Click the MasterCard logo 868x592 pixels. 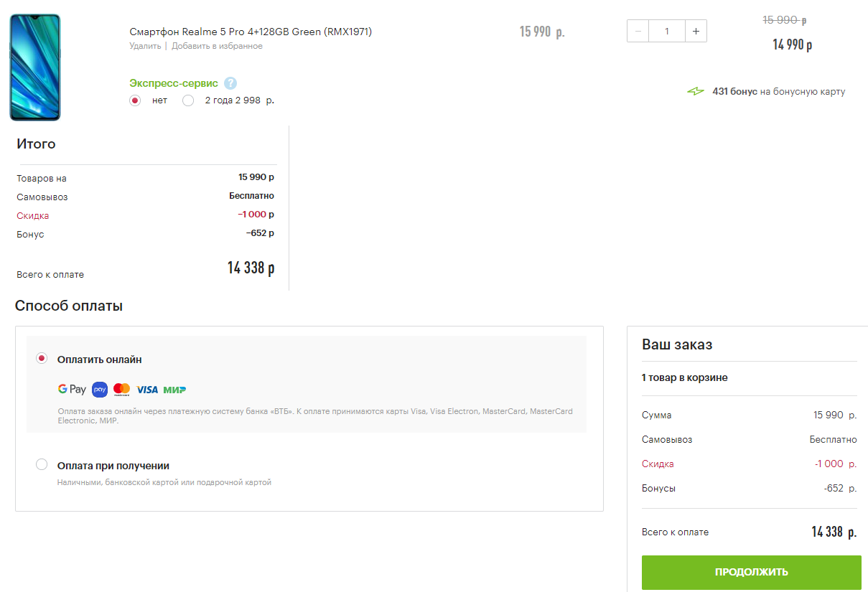(x=122, y=389)
